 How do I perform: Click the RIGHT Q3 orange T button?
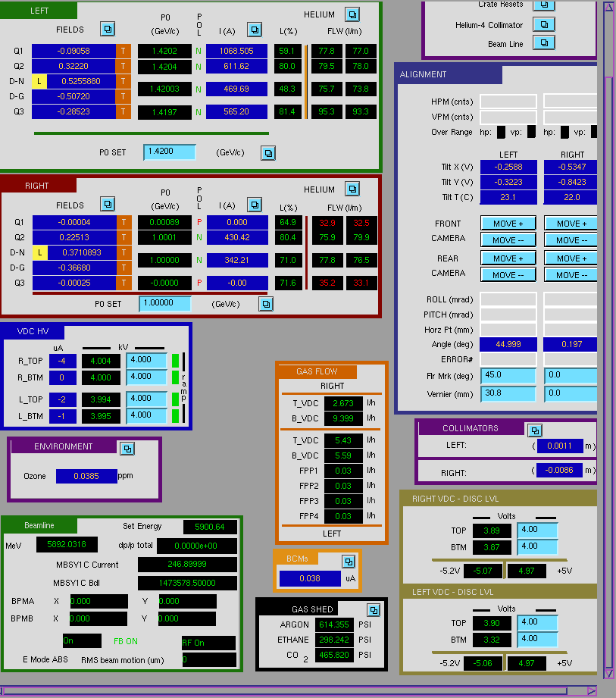pos(124,283)
